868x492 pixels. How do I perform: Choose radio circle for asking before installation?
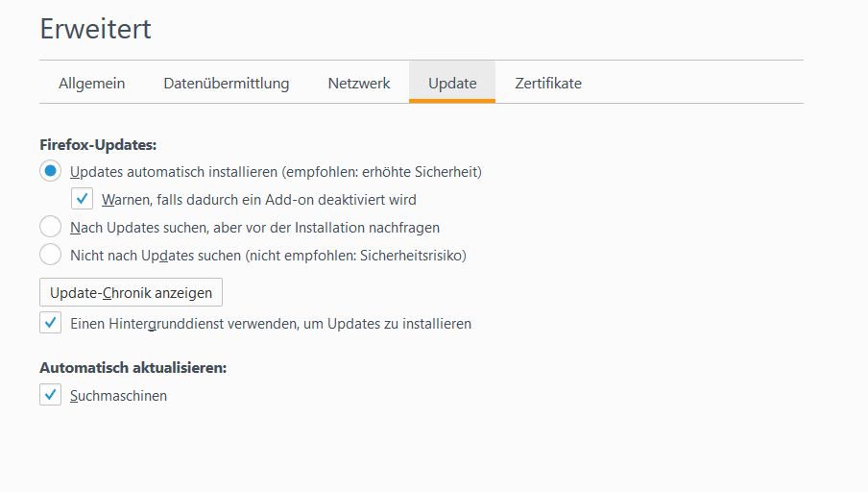tap(50, 227)
